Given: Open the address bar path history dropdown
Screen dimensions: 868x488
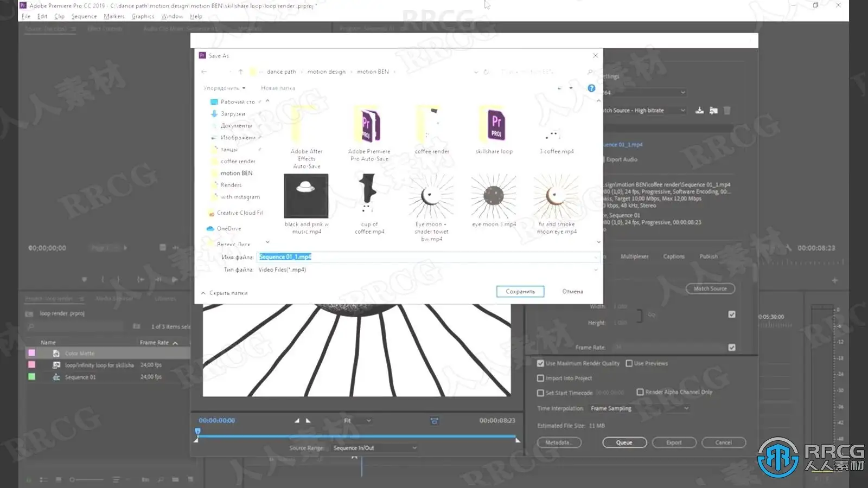Looking at the screenshot, I should (x=476, y=72).
